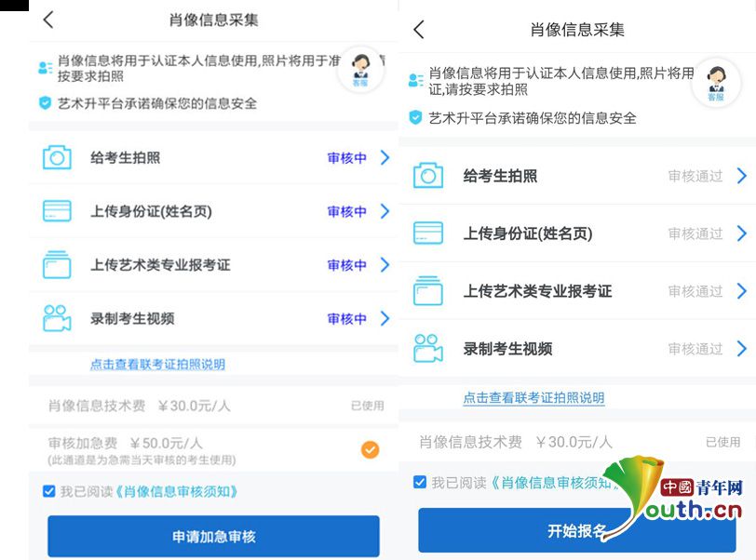Tap exam certificate icon beside 审核通过 row
Viewport: 756px width, 560px height.
(x=428, y=290)
